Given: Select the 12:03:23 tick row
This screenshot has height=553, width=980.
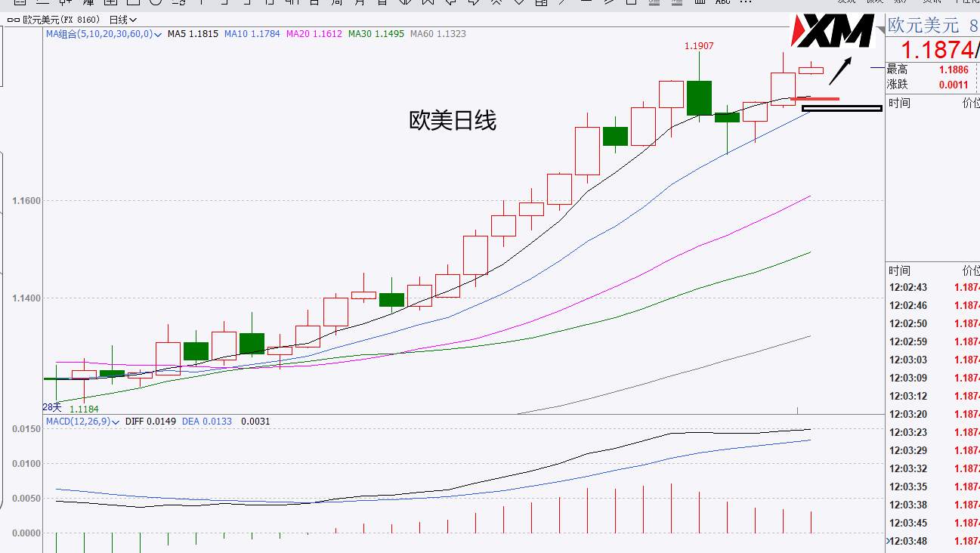Looking at the screenshot, I should [932, 432].
